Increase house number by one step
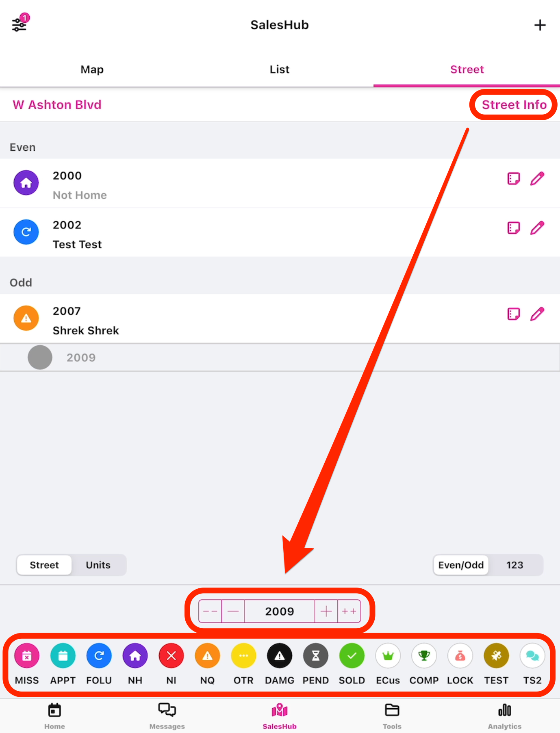 coord(326,611)
